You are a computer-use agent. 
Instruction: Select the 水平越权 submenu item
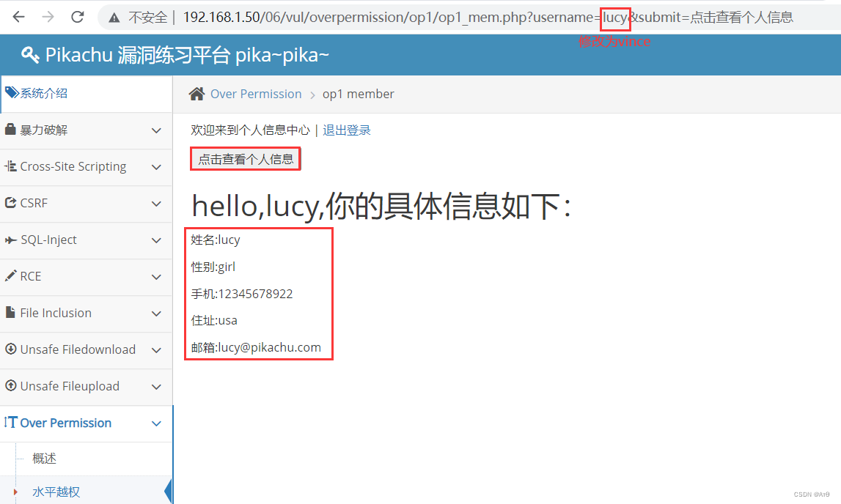pos(56,492)
